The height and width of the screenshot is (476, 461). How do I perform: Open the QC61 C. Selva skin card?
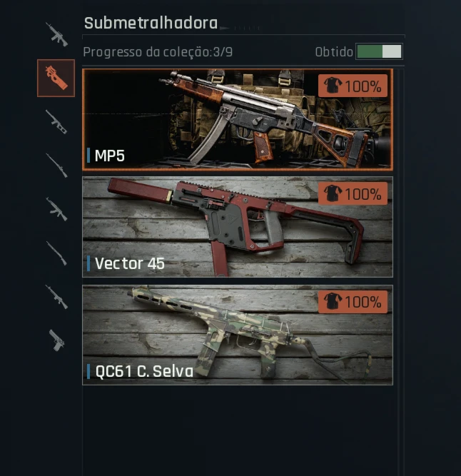click(238, 335)
